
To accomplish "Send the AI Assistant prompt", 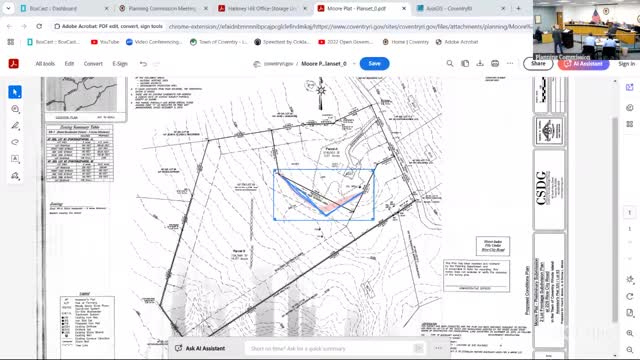I will (x=418, y=348).
